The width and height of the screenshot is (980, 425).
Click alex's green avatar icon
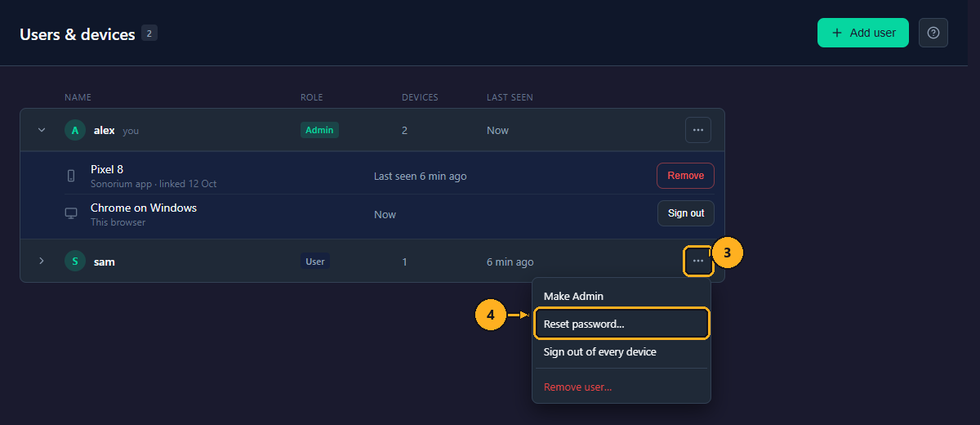point(75,130)
